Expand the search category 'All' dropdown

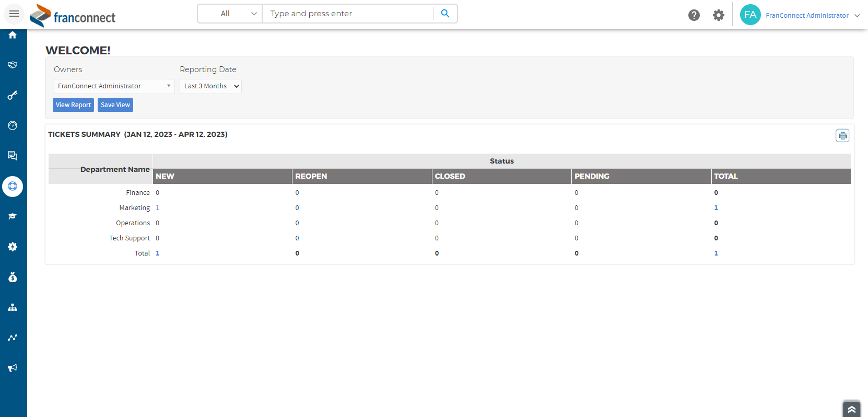pos(230,14)
